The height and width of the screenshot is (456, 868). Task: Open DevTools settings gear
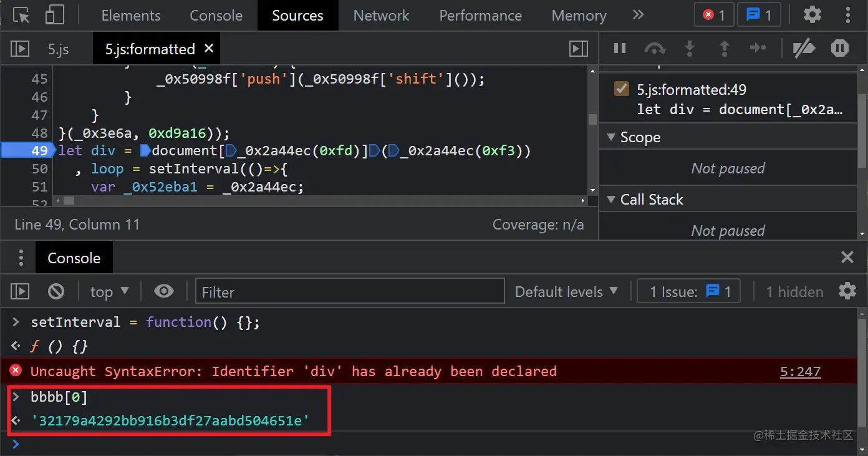coord(812,15)
